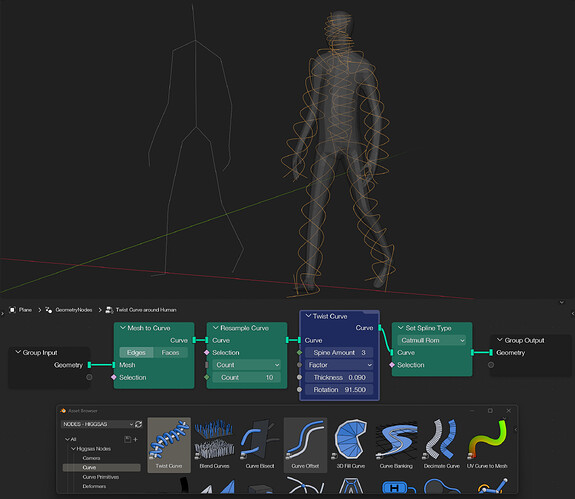Open the Count mode dropdown in Resample Curve
Viewport: 575px width, 499px height.
tap(247, 365)
